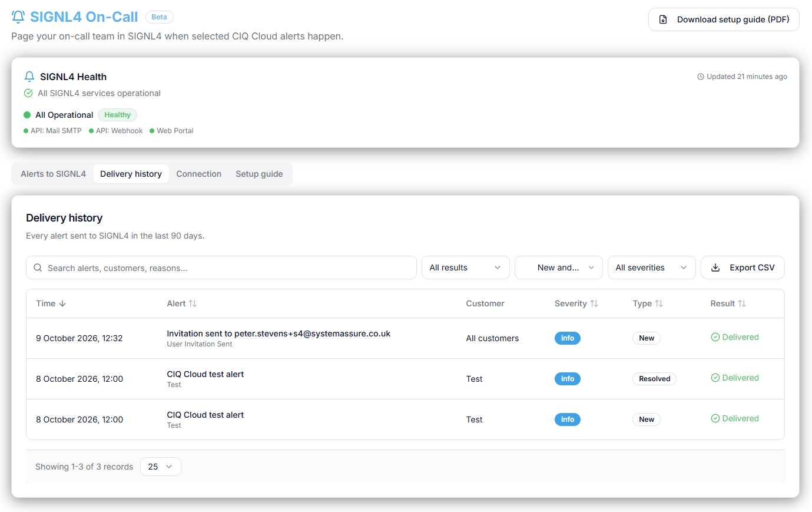The image size is (812, 512).
Task: Open the All results filter dropdown
Action: [466, 267]
